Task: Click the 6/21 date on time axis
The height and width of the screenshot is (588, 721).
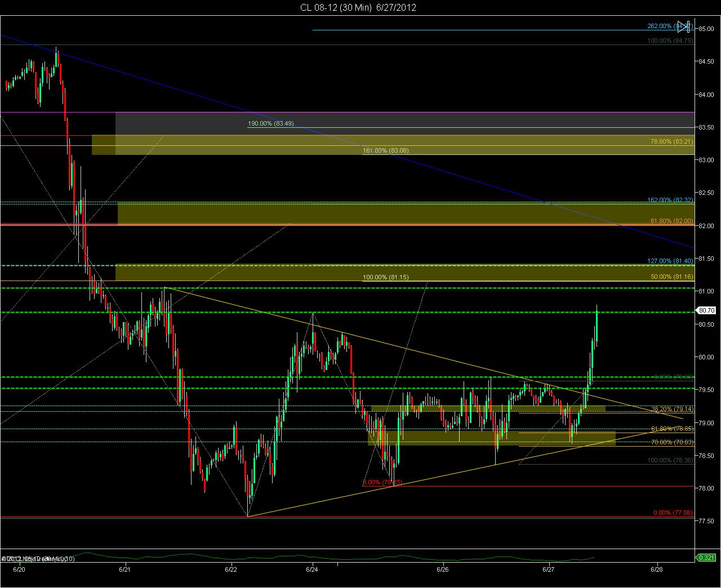Action: tap(125, 569)
